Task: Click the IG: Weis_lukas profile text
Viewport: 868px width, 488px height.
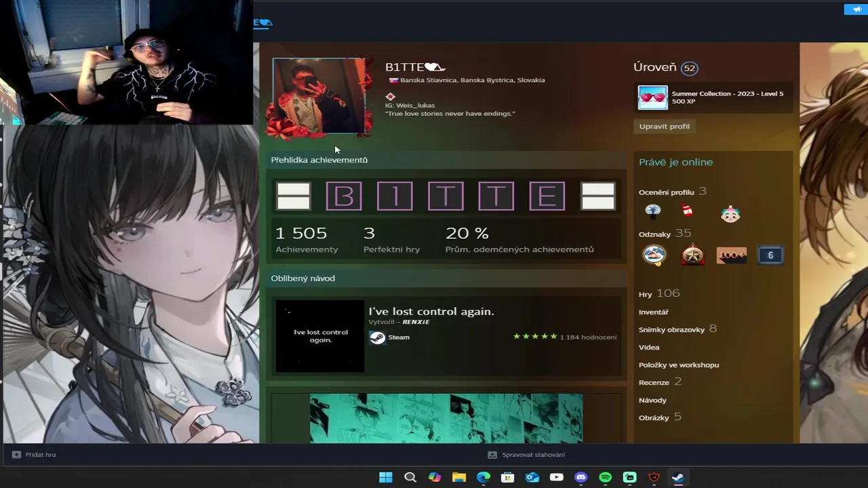Action: pos(410,106)
